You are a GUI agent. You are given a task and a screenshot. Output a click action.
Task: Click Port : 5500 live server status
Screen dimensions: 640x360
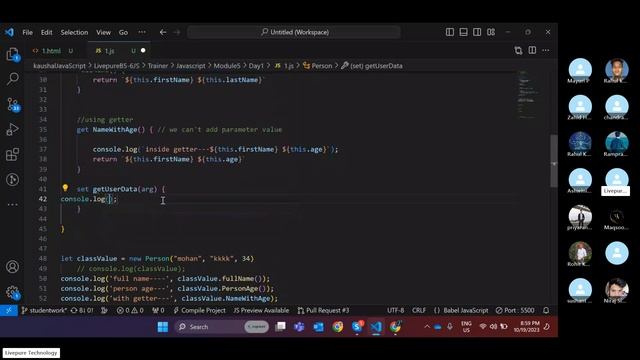tap(515, 310)
